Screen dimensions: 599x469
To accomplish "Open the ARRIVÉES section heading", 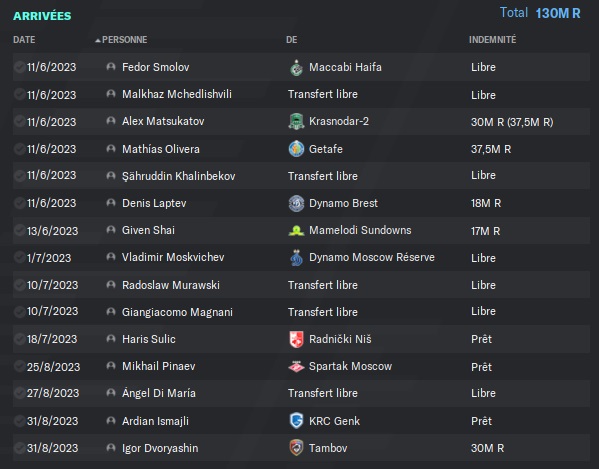I will [42, 16].
